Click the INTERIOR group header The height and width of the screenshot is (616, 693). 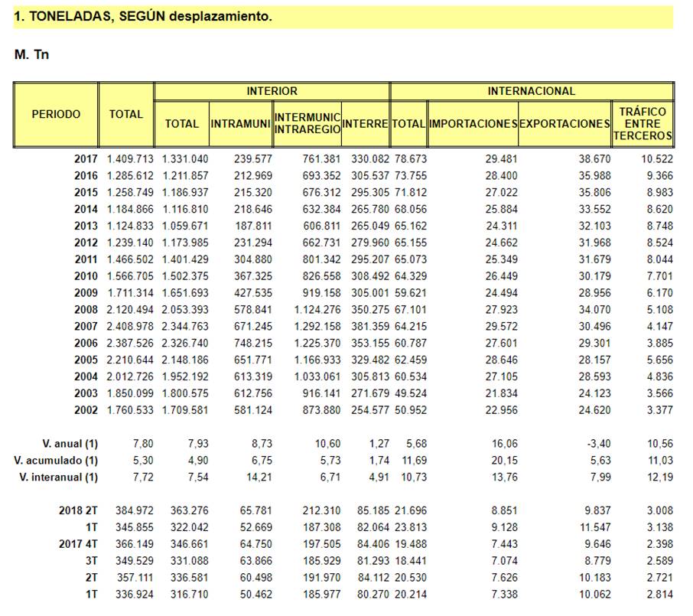coord(272,91)
